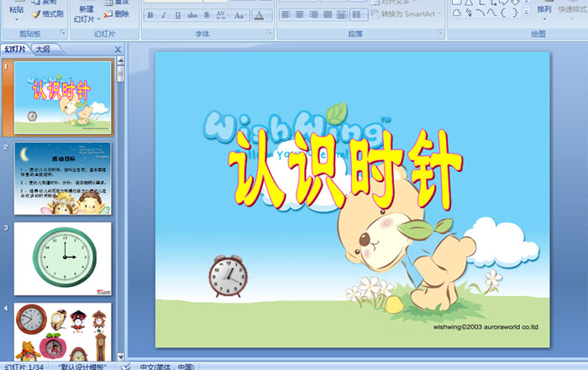
Task: Open the Columns dropdown
Action: click(358, 14)
